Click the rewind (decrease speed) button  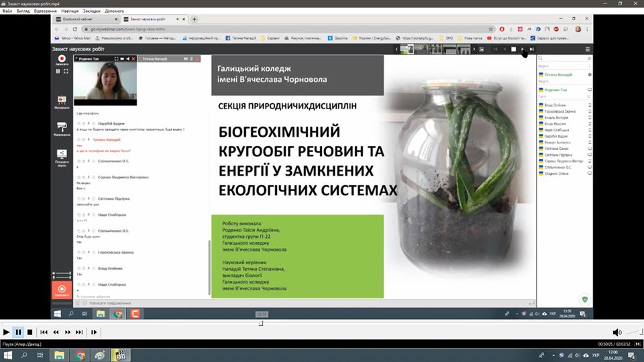click(x=56, y=332)
